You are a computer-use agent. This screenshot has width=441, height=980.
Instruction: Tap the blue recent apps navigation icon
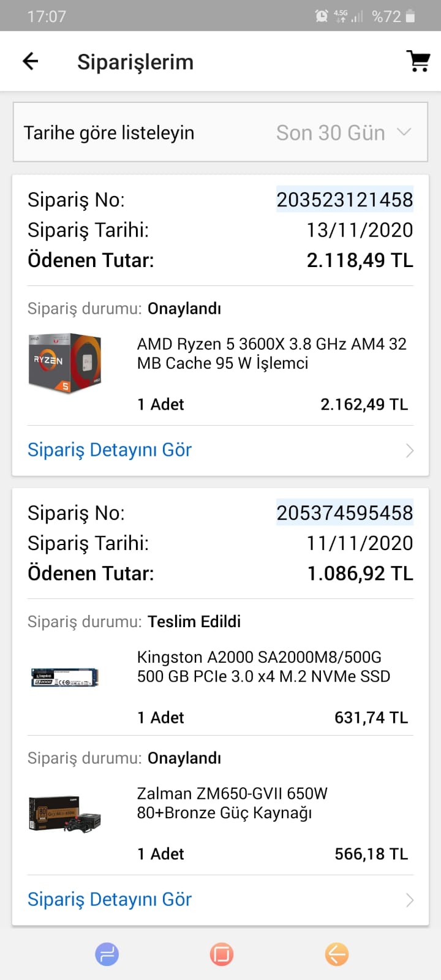(107, 954)
